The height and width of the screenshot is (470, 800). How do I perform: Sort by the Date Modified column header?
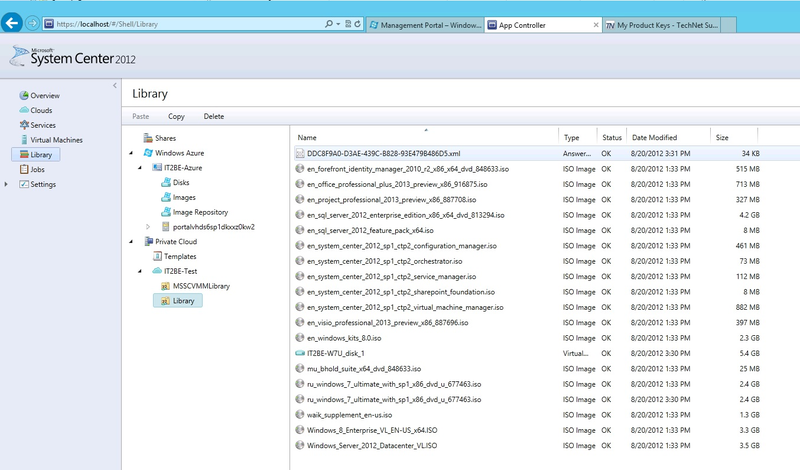(x=654, y=137)
